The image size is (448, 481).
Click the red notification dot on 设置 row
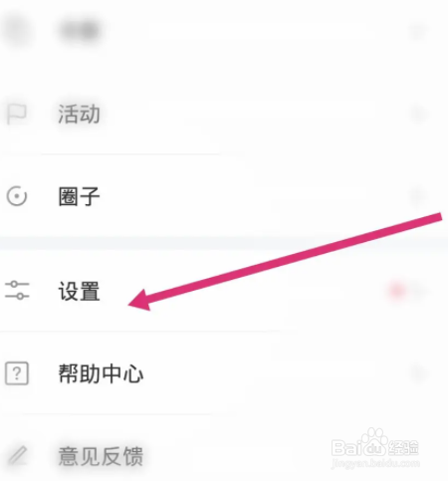pyautogui.click(x=397, y=291)
